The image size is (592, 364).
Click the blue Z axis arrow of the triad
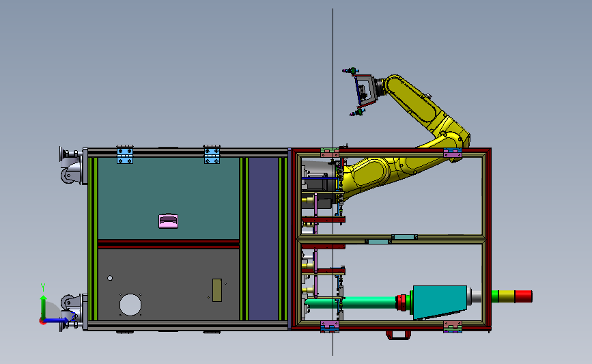[57, 320]
